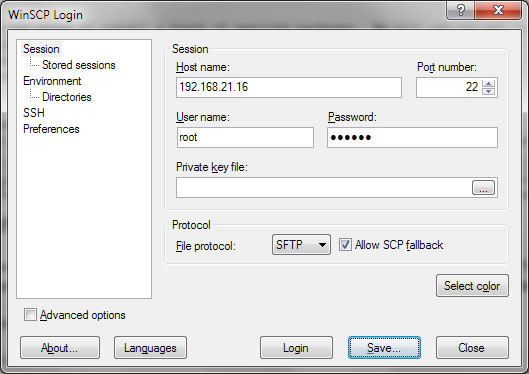Viewport: 529px width, 374px height.
Task: Click the Save... button
Action: [x=384, y=348]
